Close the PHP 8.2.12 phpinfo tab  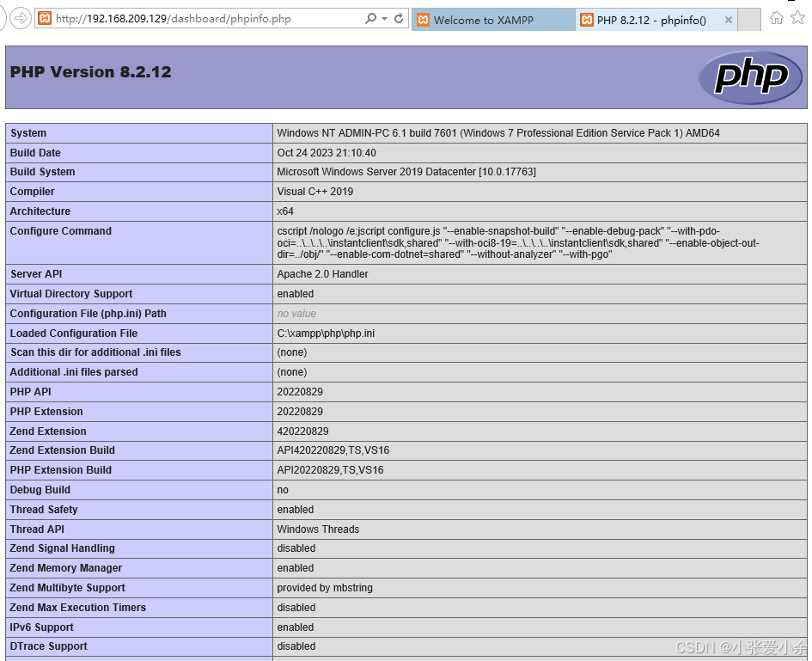pyautogui.click(x=728, y=21)
